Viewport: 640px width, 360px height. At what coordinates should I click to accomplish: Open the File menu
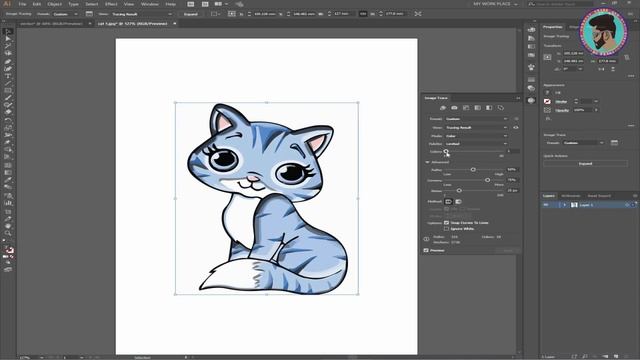tap(22, 4)
